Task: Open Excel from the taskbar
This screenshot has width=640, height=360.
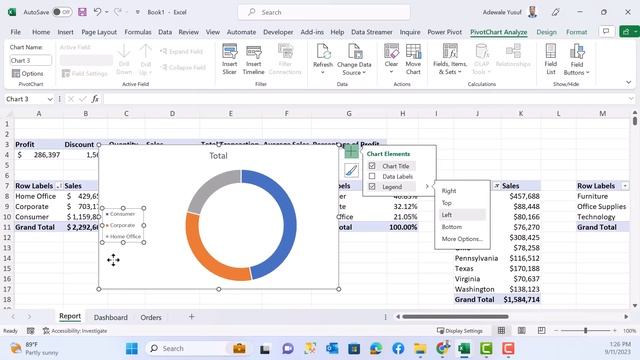Action: point(464,349)
